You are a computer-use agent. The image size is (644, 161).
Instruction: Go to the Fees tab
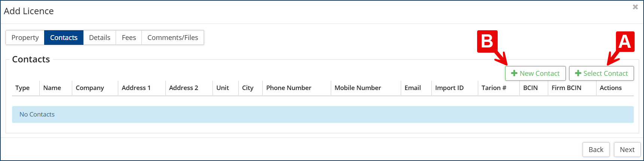tap(129, 38)
